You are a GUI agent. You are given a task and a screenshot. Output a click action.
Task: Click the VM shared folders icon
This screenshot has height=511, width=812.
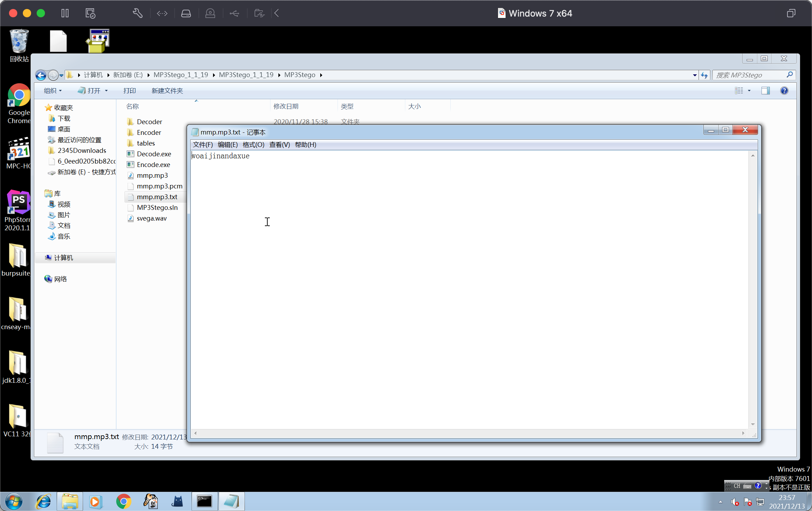point(259,13)
